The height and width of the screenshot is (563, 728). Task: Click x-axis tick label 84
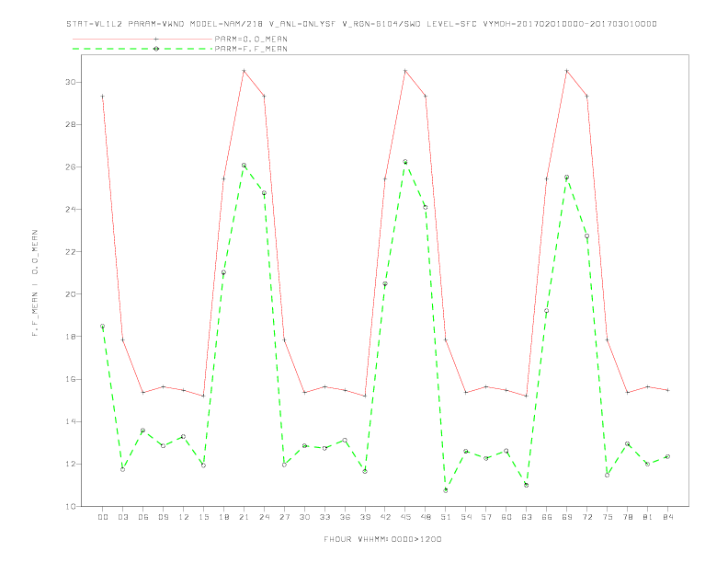click(x=667, y=517)
